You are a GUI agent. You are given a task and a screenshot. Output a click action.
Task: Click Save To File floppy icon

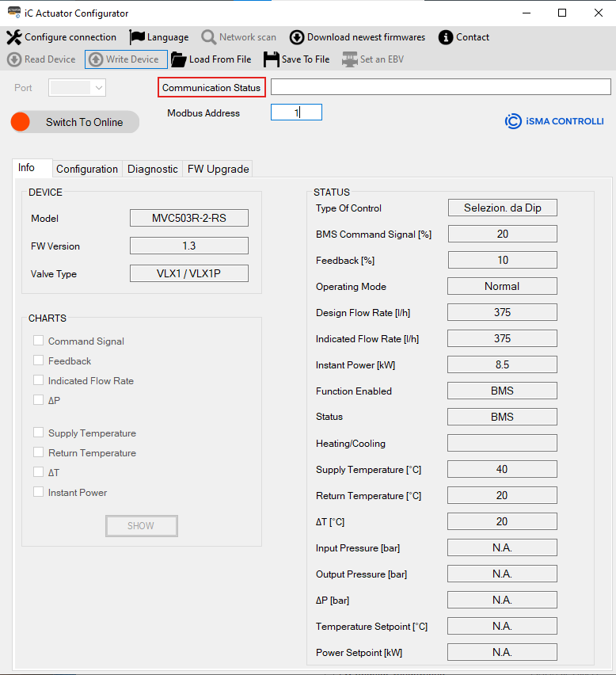pos(272,59)
